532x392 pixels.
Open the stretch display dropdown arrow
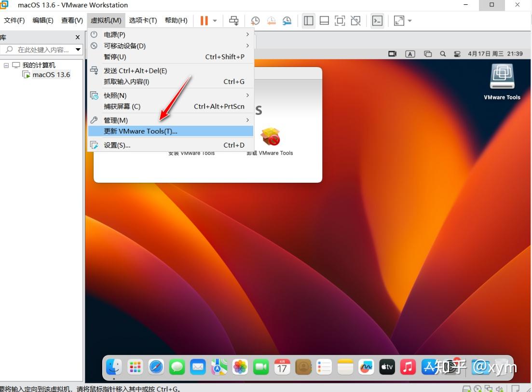pos(409,21)
